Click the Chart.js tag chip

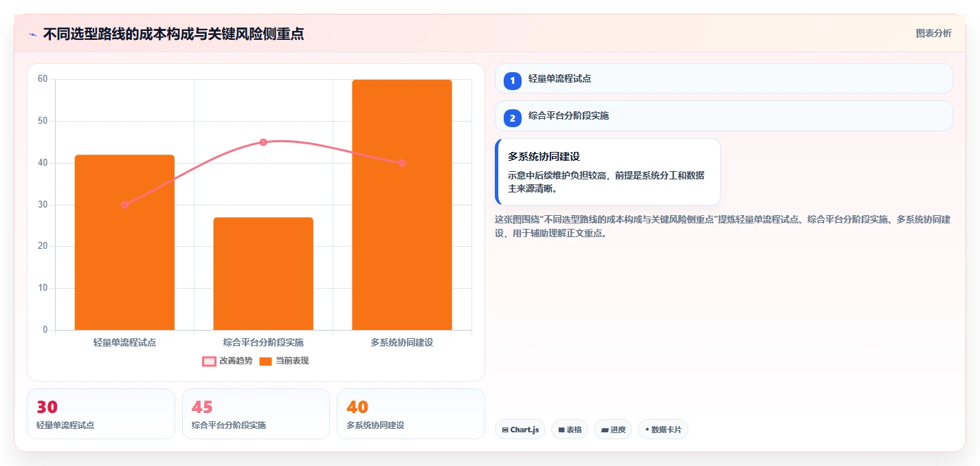point(520,430)
